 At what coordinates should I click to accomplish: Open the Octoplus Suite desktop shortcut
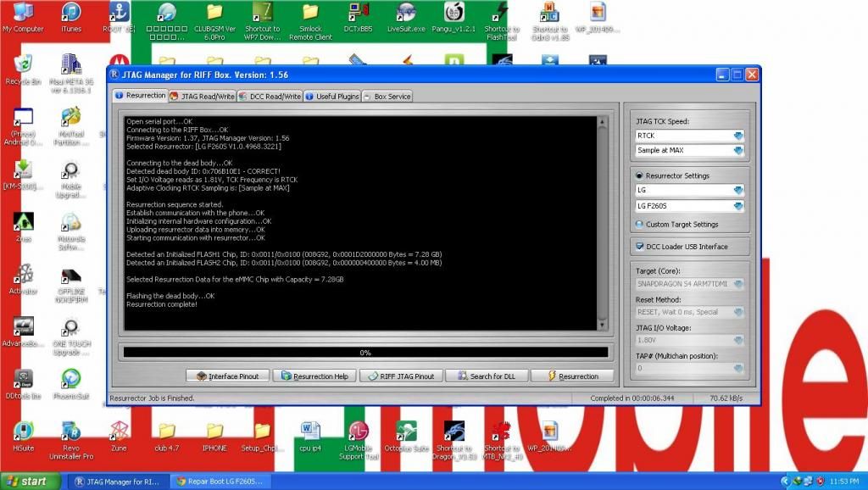[x=406, y=437]
